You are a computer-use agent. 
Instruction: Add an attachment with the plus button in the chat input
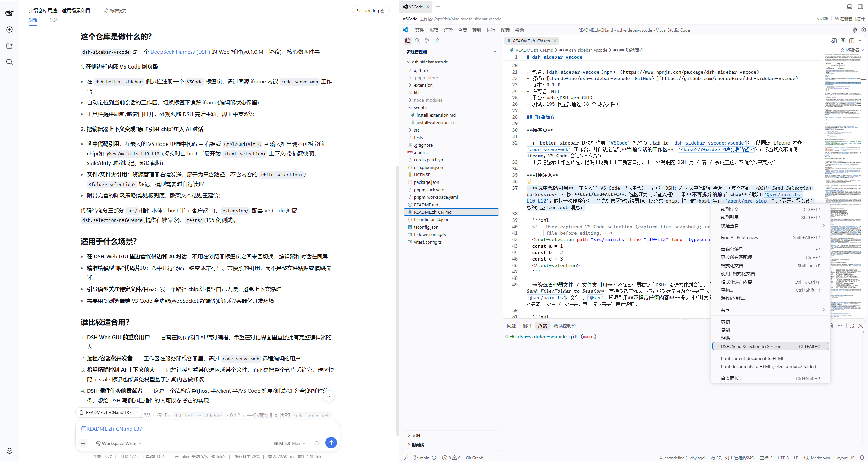(x=83, y=443)
